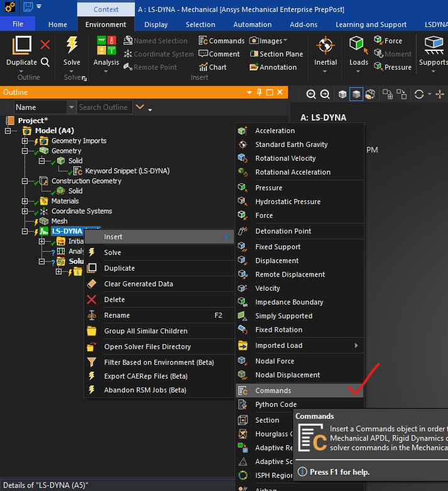This screenshot has height=491, width=448.
Task: Choose Group All Similar Children
Action: pyautogui.click(x=159, y=331)
